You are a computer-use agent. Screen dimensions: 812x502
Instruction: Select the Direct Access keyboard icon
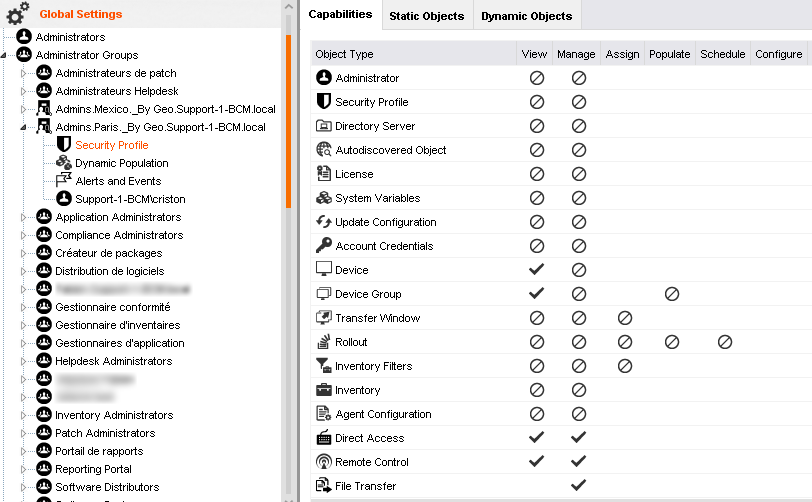[x=324, y=438]
